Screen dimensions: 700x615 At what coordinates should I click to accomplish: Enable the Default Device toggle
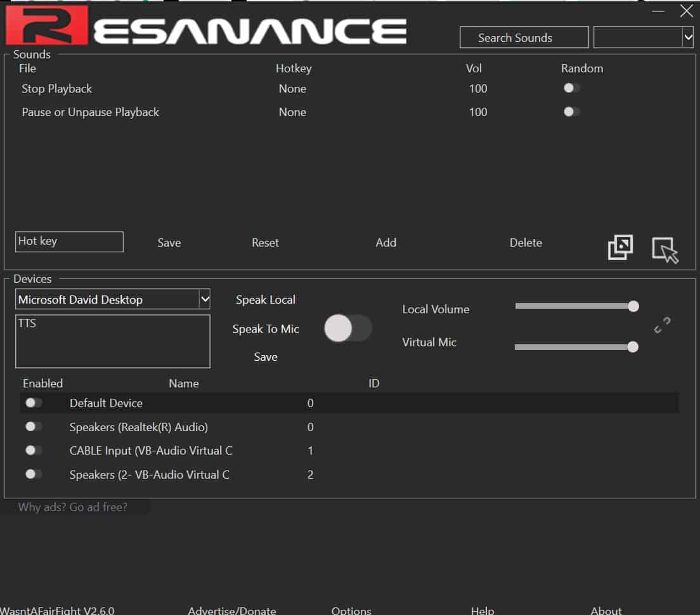coord(34,403)
